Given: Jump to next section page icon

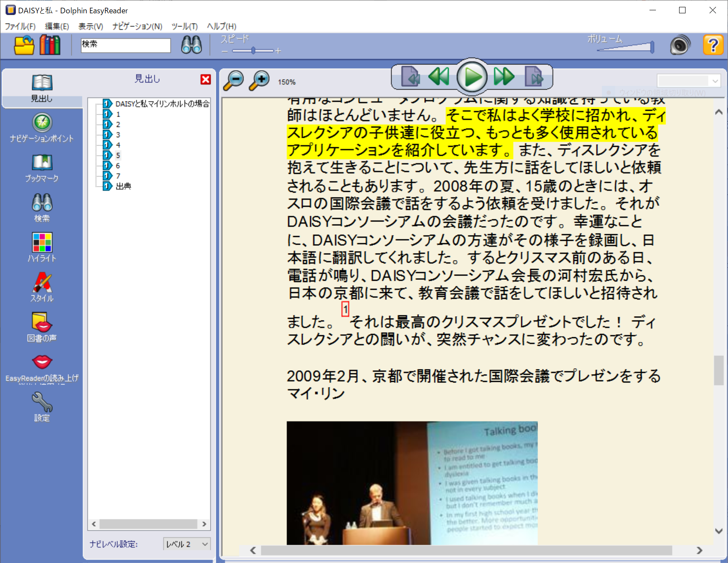Looking at the screenshot, I should 534,77.
